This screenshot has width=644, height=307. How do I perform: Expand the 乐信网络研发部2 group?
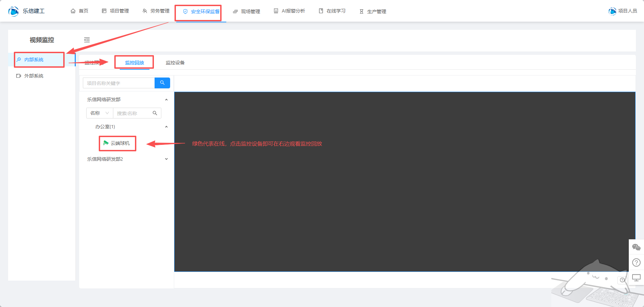pyautogui.click(x=166, y=159)
